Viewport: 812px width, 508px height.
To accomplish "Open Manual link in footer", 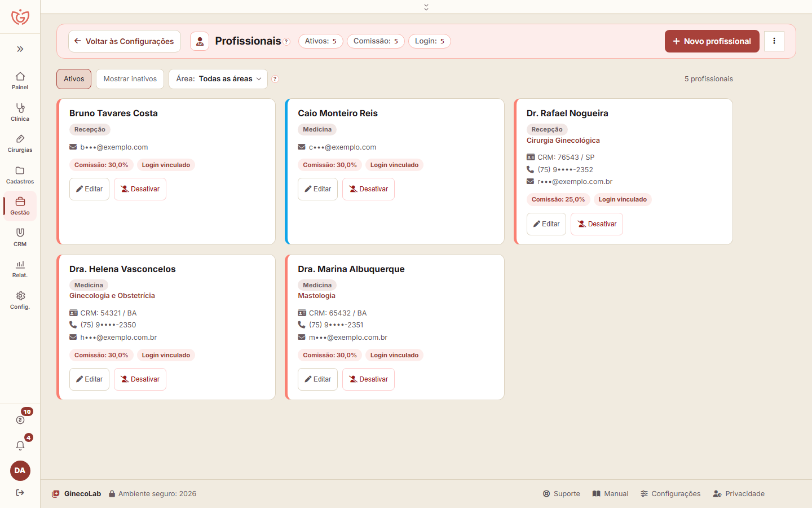I will [610, 494].
